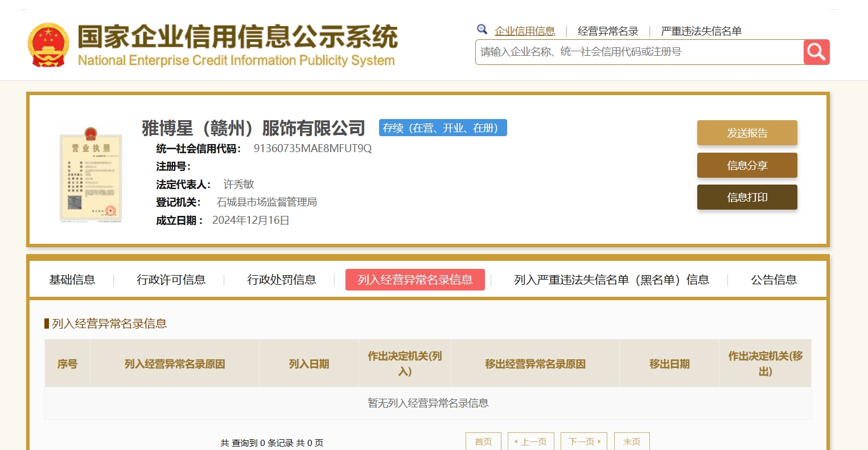
Task: Click the company name 雅博星（赣州）服饰有限公司
Action: click(x=253, y=128)
